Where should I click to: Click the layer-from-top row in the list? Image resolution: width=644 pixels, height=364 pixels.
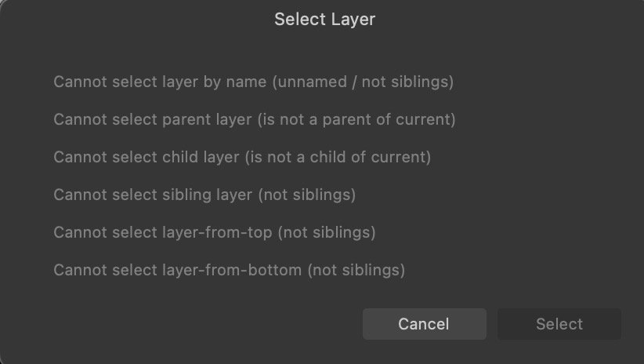[214, 233]
